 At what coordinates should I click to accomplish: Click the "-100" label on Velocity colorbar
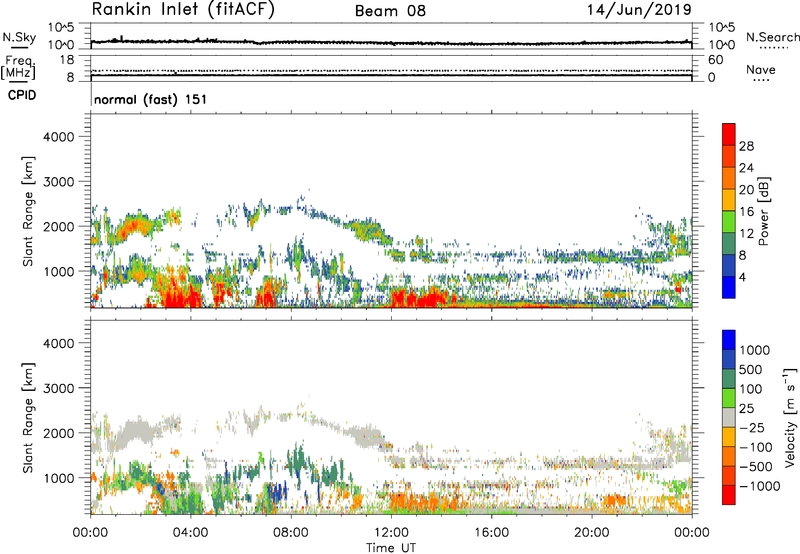click(x=756, y=447)
